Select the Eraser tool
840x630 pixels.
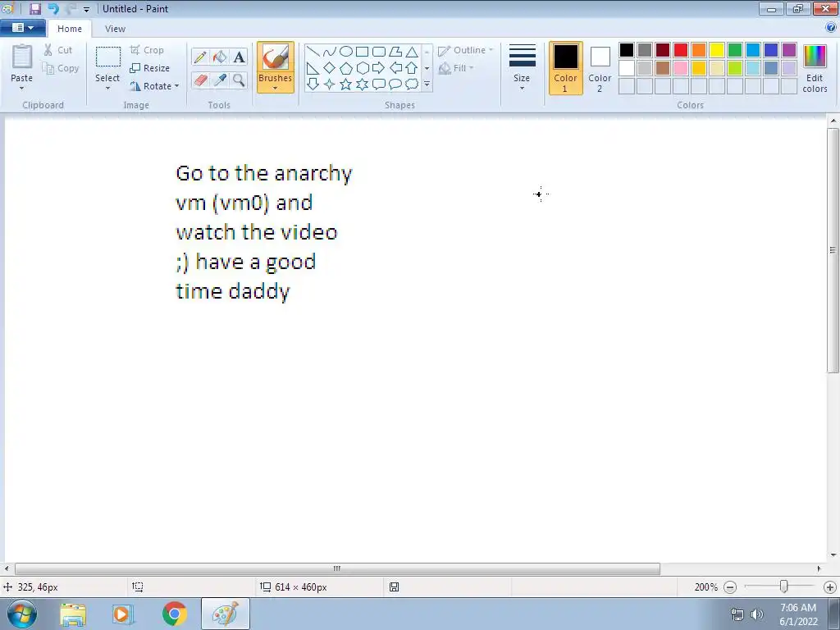(x=200, y=80)
